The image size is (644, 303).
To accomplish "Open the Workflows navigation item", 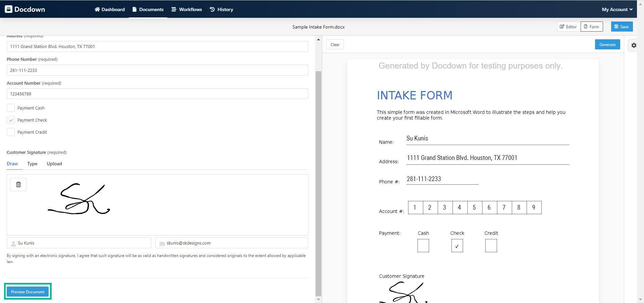I will pos(187,9).
